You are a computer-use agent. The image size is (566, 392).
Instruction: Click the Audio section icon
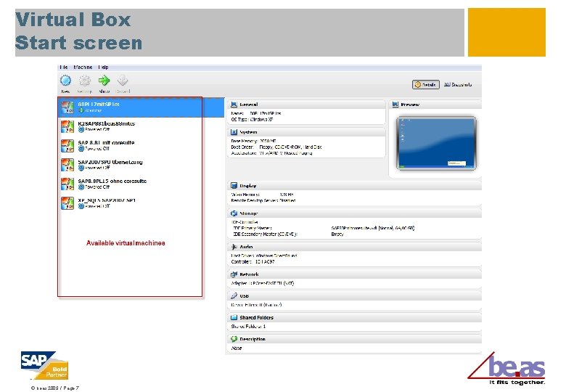click(x=234, y=247)
